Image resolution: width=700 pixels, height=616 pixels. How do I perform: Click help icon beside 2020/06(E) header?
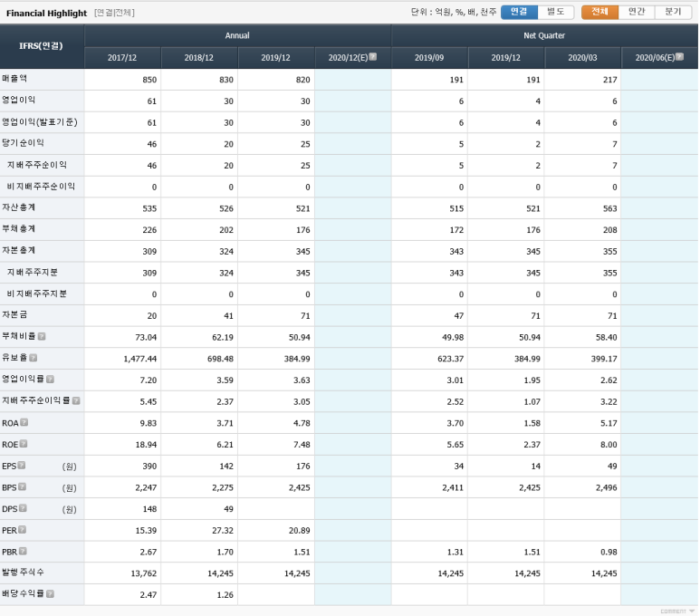point(679,57)
